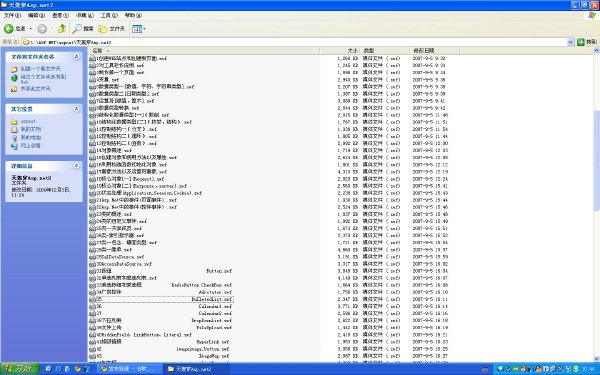Click the create a new folder link
The height and width of the screenshot is (375, 600).
[41, 69]
